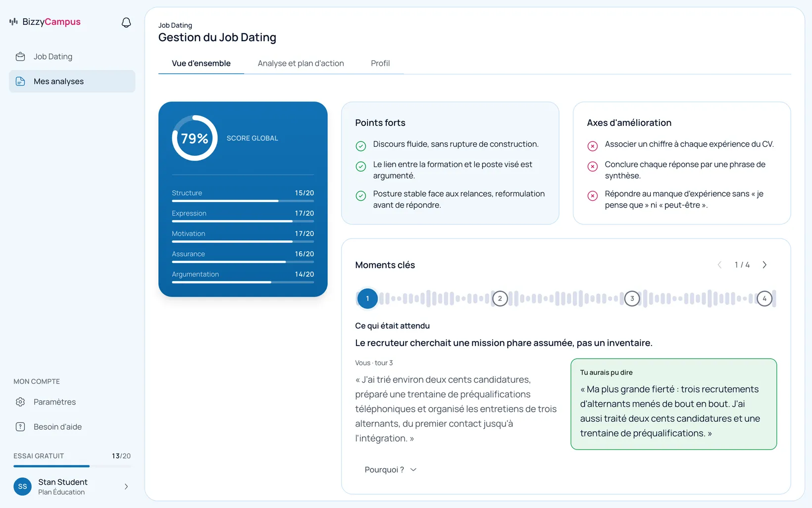Click the Besoin d'aide question icon
The height and width of the screenshot is (508, 812).
20,427
